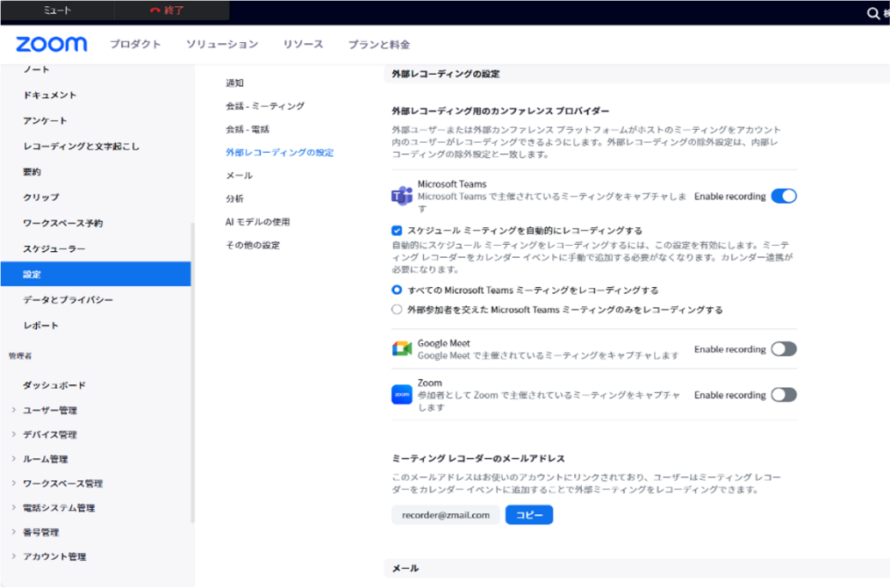Open リソース menu in header
Viewport: 890px width, 588px height.
click(303, 44)
